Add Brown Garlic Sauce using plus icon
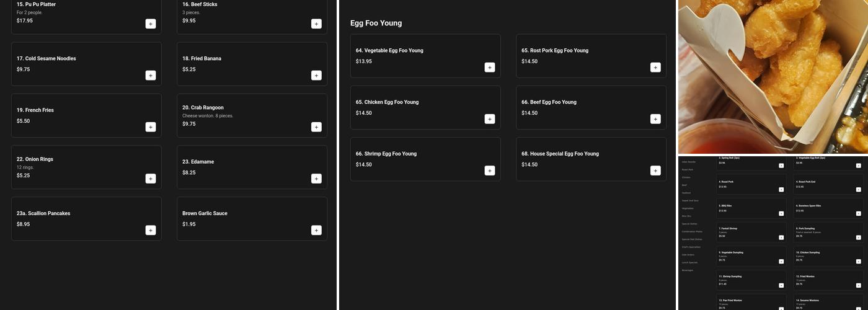 [x=316, y=230]
